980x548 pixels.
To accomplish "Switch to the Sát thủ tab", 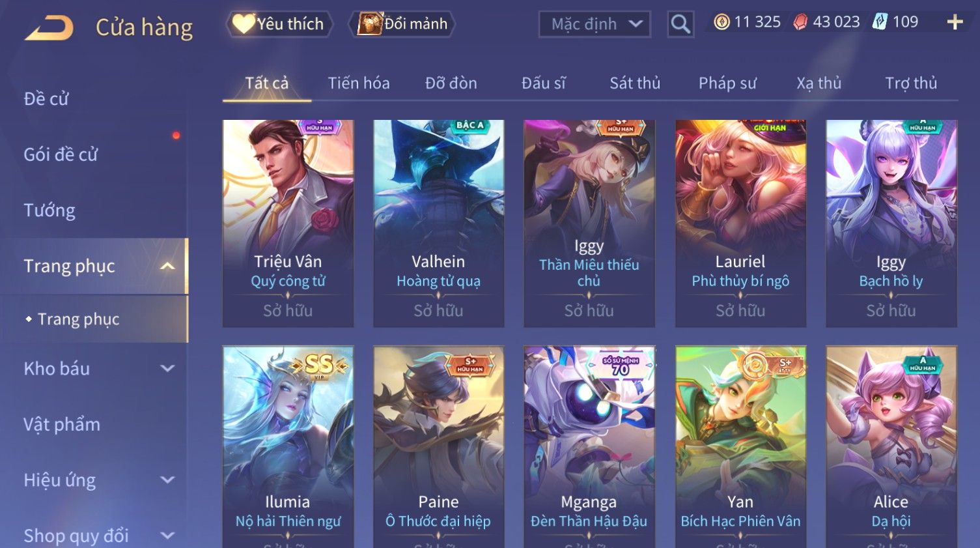I will pyautogui.click(x=635, y=83).
